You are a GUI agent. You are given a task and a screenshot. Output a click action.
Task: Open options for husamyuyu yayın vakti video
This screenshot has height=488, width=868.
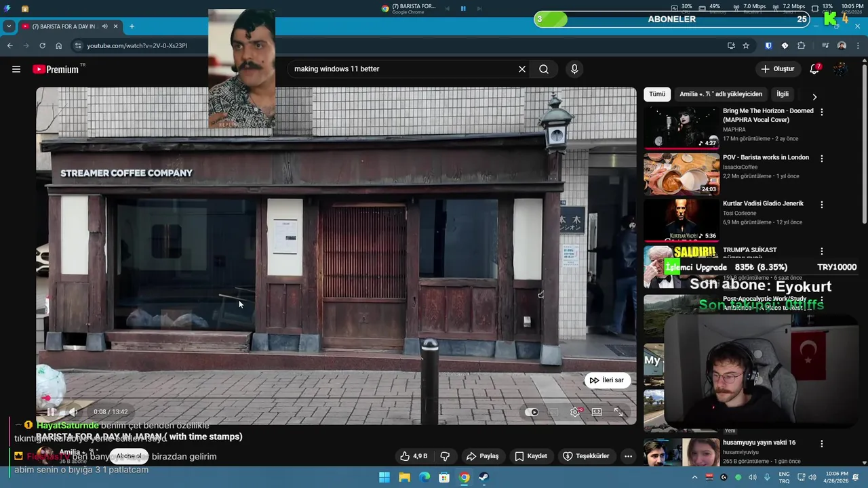point(822,444)
